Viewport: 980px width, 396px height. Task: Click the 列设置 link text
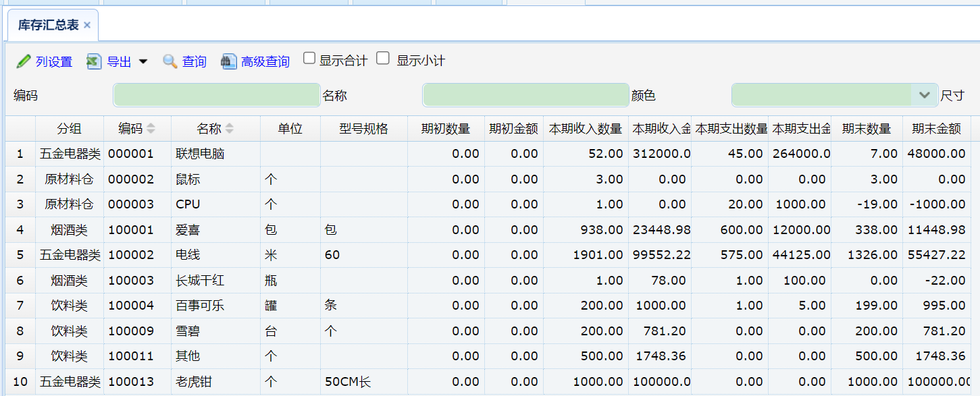click(x=54, y=61)
